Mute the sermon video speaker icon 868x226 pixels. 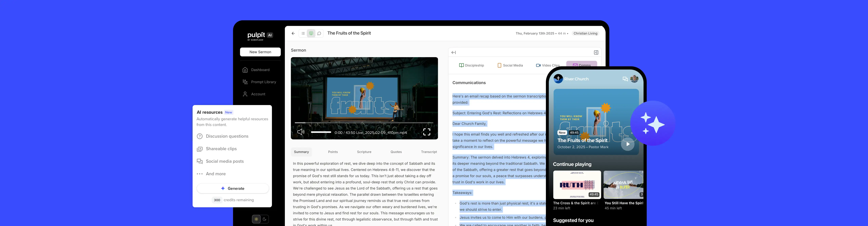click(301, 132)
